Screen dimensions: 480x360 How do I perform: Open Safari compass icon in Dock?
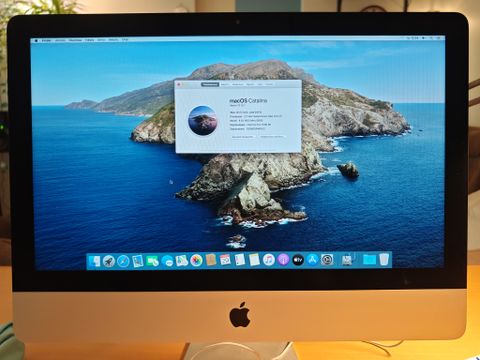pos(123,261)
